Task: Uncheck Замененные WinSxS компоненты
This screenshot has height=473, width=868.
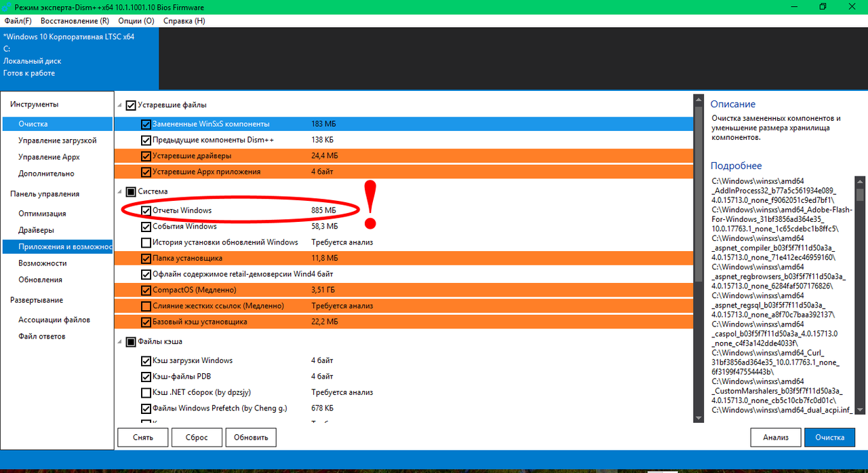Action: point(146,124)
